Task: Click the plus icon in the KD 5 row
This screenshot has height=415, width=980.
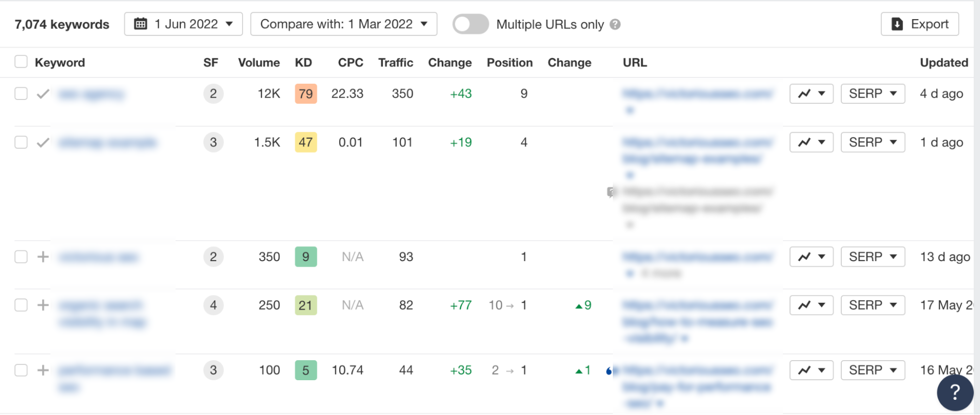Action: (43, 370)
